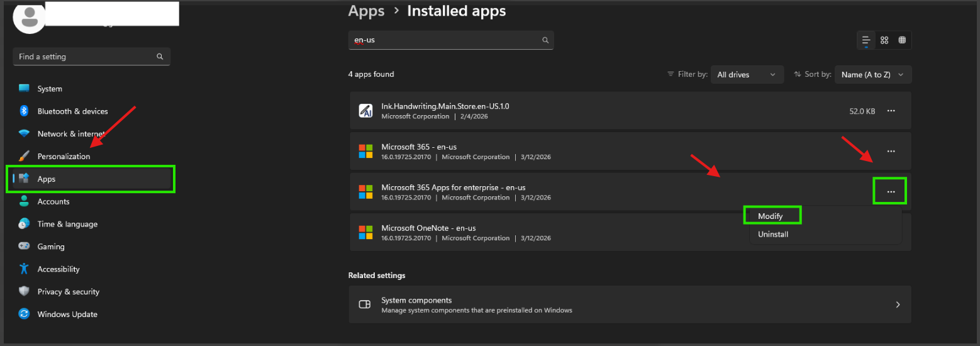980x346 pixels.
Task: Go to Windows Update settings
Action: [67, 315]
